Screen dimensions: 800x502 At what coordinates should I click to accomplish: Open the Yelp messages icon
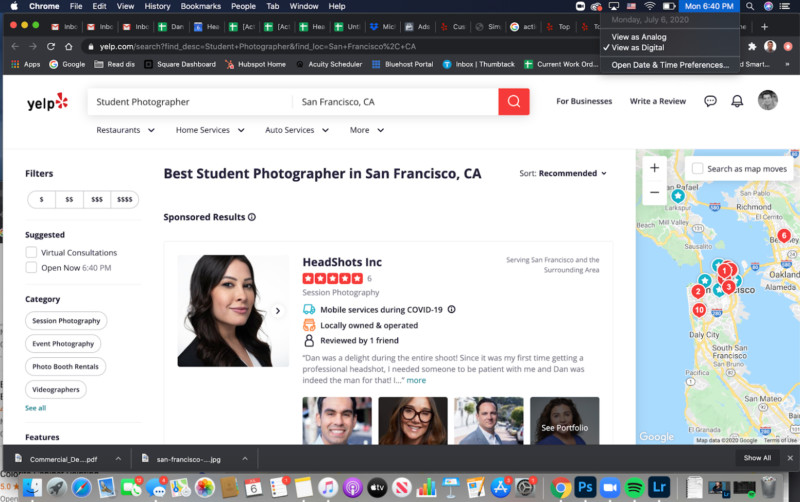710,101
